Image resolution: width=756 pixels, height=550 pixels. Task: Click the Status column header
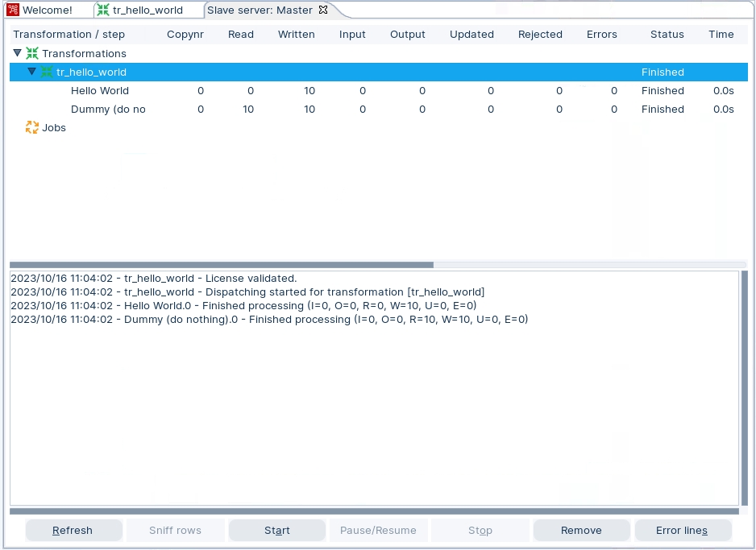pos(667,35)
